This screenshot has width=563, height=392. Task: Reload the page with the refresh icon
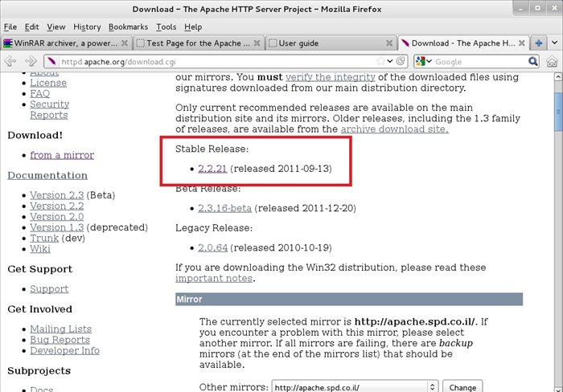coord(401,61)
